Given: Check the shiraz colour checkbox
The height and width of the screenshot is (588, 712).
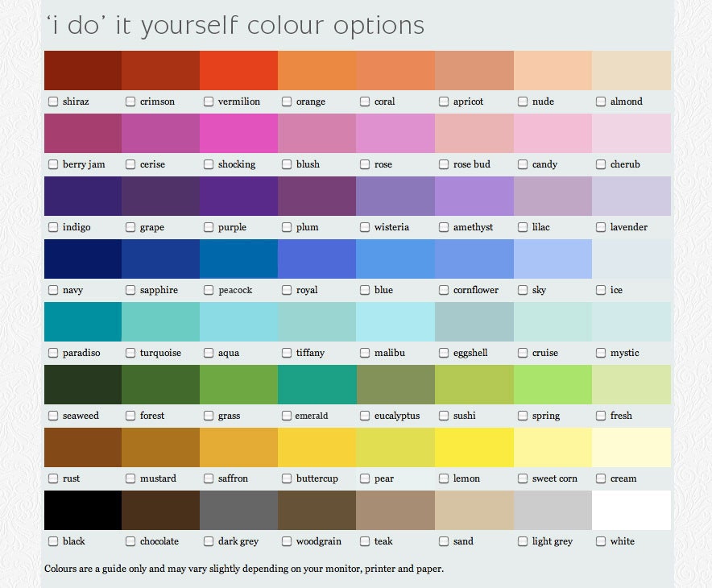Looking at the screenshot, I should point(53,101).
